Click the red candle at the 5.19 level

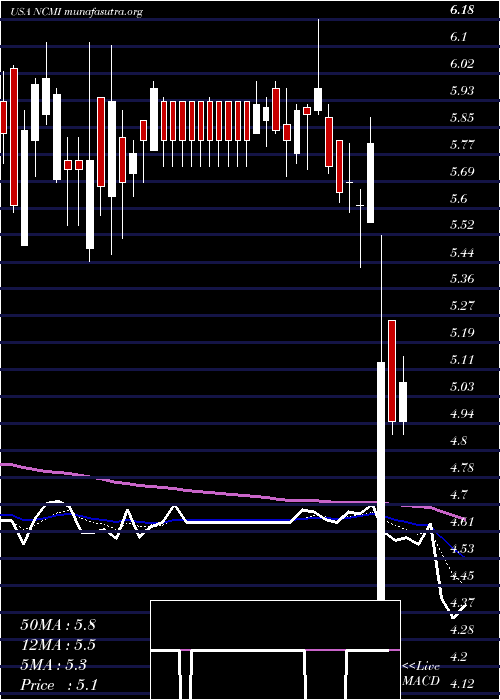[392, 371]
